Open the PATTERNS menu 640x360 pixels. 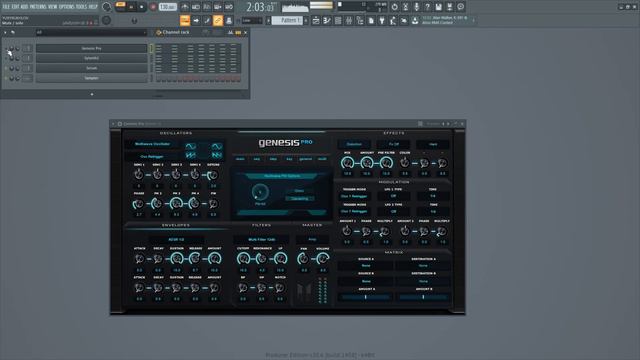pos(38,7)
